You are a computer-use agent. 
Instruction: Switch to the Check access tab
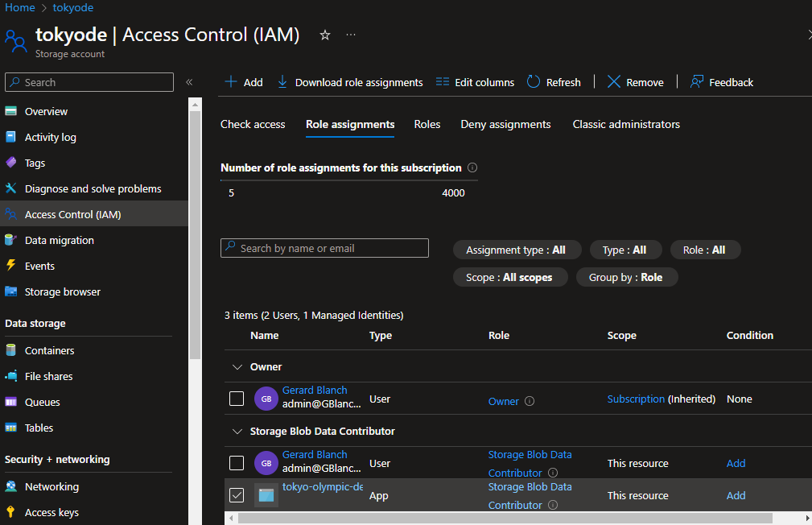coord(253,124)
